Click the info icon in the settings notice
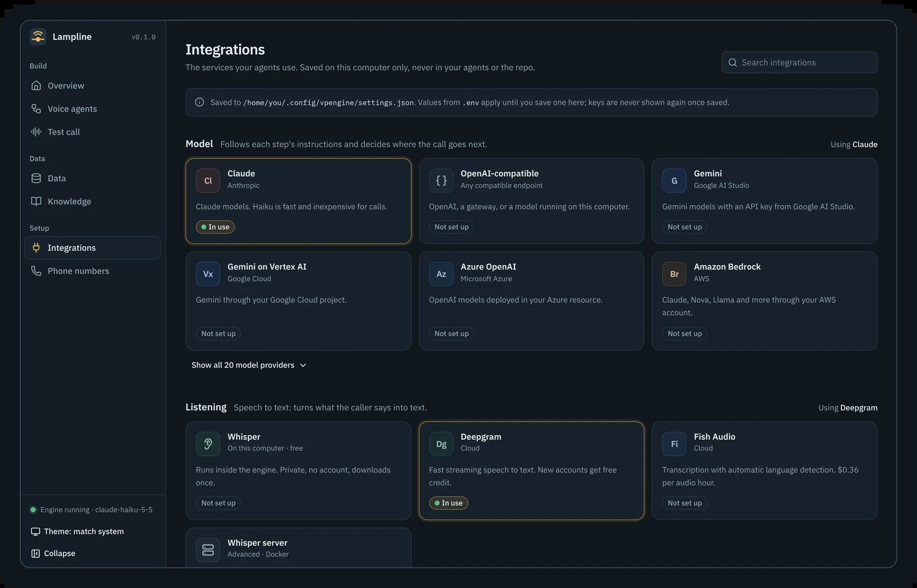 (200, 102)
